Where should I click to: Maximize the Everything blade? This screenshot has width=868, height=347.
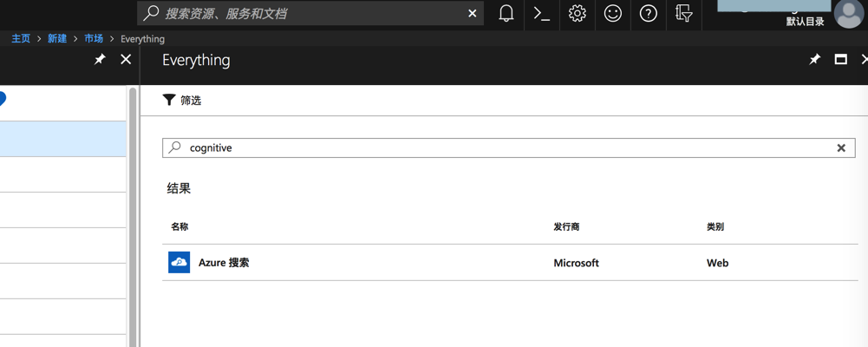(x=840, y=59)
